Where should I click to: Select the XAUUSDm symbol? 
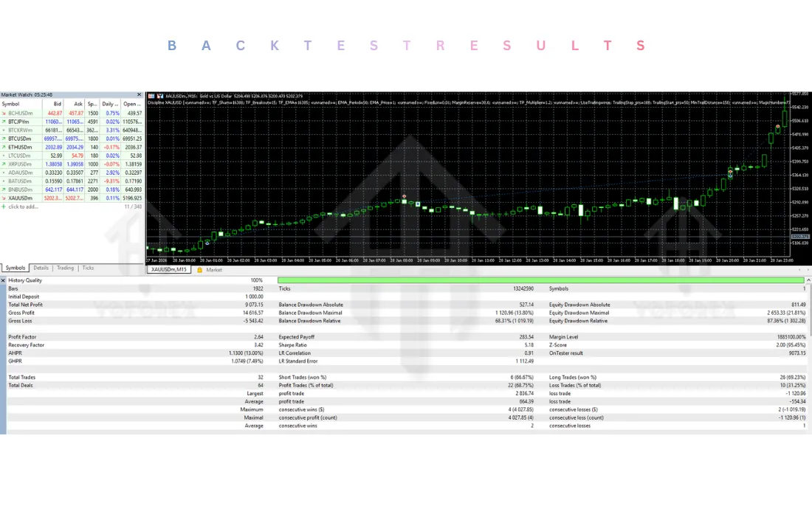[x=20, y=198]
